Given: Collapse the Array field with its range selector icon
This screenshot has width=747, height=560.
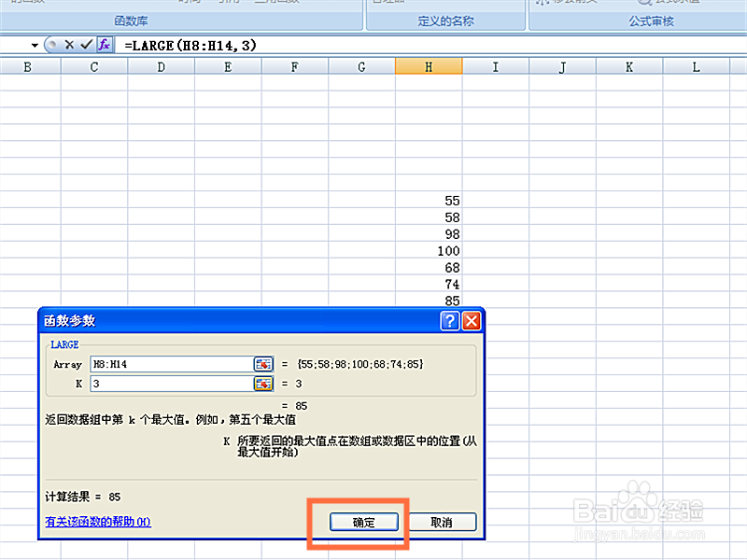Looking at the screenshot, I should (263, 365).
